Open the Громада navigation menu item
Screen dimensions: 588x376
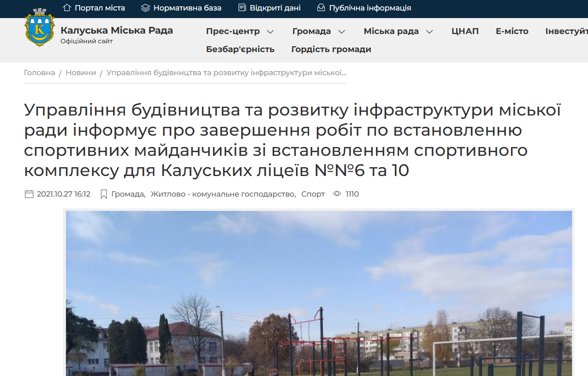(312, 31)
